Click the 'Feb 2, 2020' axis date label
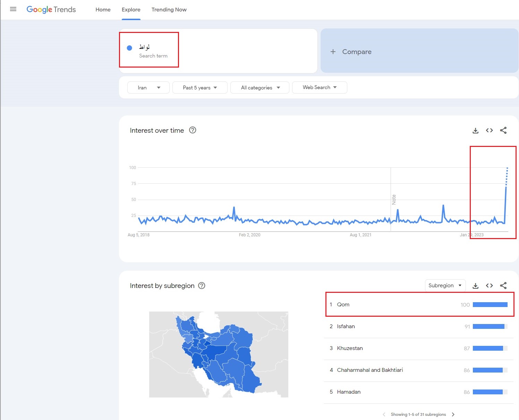519x420 pixels. coord(249,235)
